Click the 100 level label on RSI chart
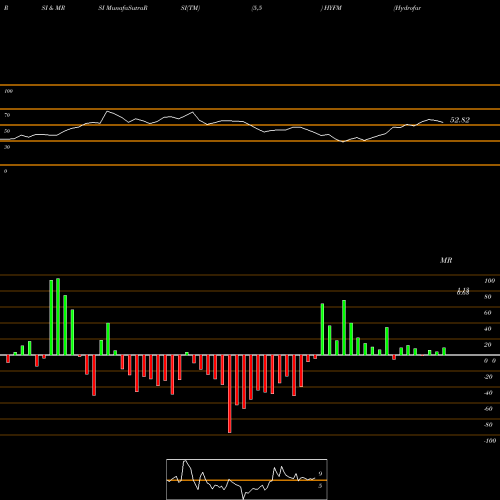 pos(8,91)
